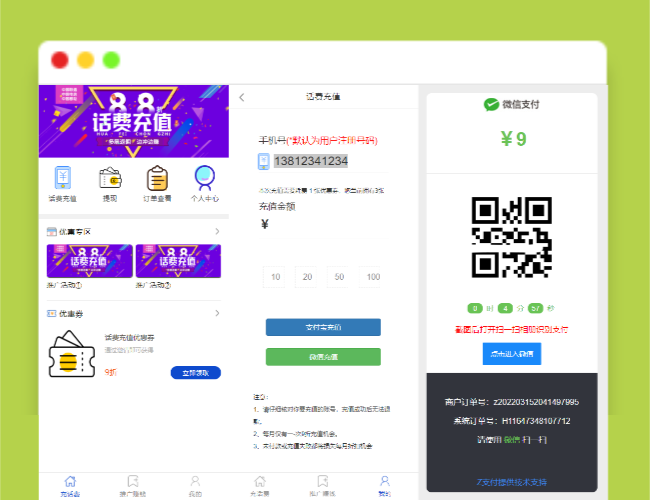Click 话费充值优惠券 coupon title

tap(129, 337)
